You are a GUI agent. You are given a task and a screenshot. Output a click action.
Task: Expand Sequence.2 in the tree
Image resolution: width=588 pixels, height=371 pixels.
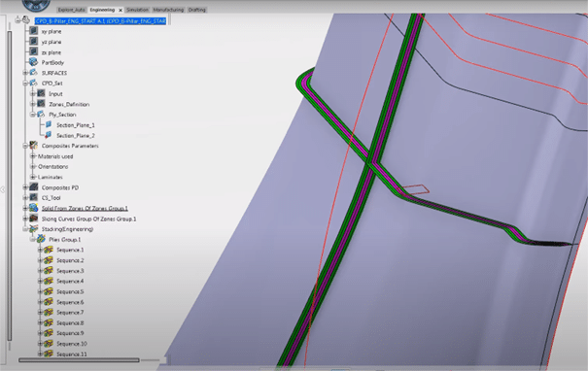pyautogui.click(x=40, y=260)
